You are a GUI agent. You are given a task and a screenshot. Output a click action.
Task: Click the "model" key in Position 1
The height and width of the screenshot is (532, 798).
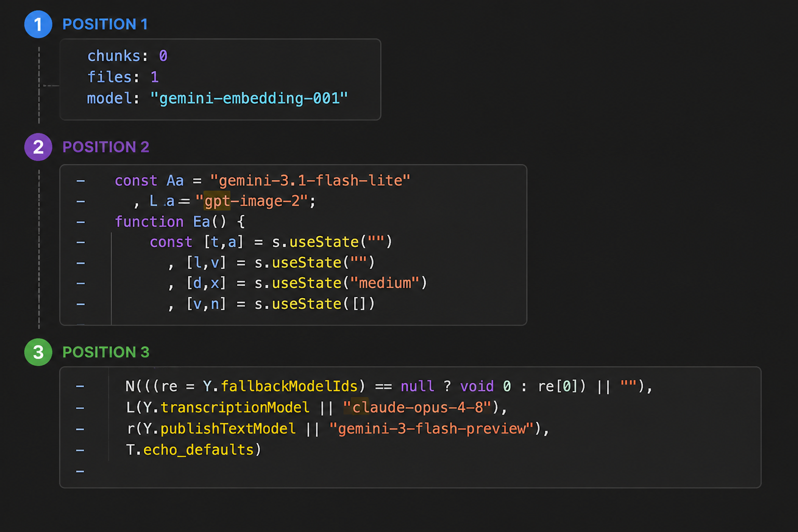[109, 98]
